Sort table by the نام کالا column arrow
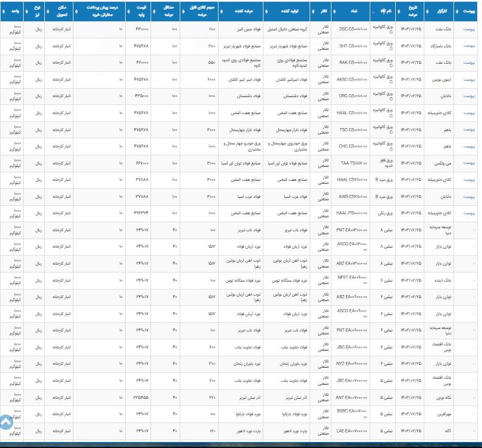482x448 pixels. tap(373, 12)
